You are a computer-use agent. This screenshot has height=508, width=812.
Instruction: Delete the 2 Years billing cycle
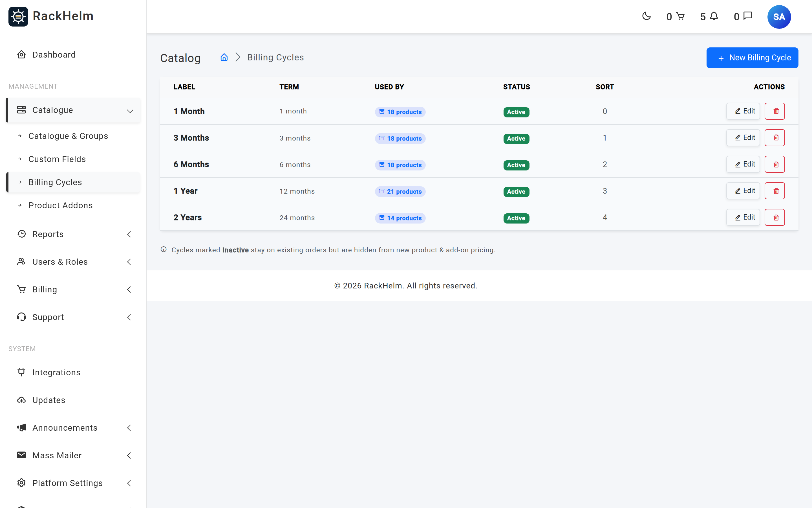coord(775,217)
